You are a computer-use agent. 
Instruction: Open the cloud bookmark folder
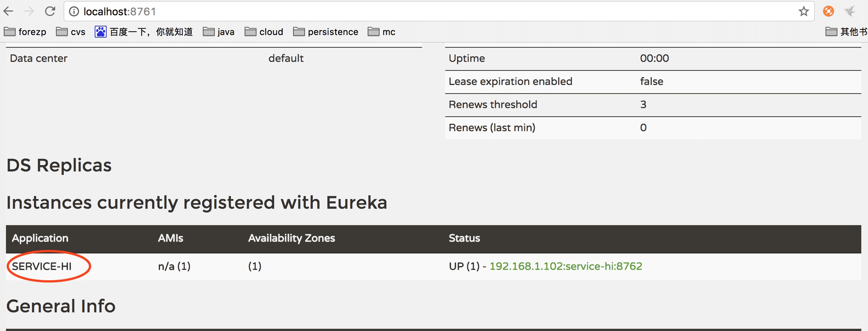[264, 32]
